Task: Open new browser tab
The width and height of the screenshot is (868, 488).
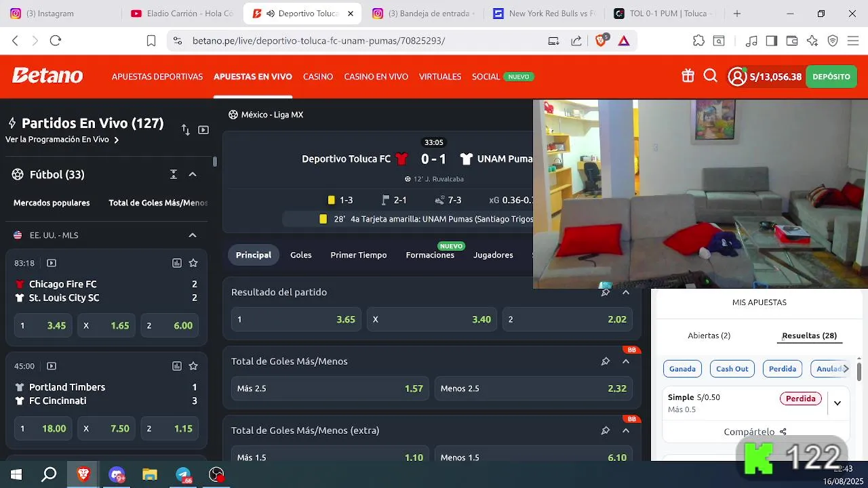Action: [737, 14]
